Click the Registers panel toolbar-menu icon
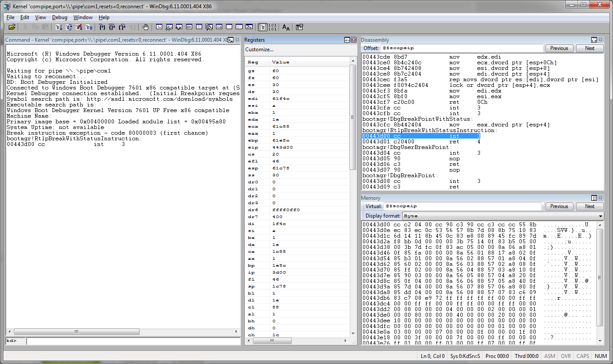 coord(347,40)
